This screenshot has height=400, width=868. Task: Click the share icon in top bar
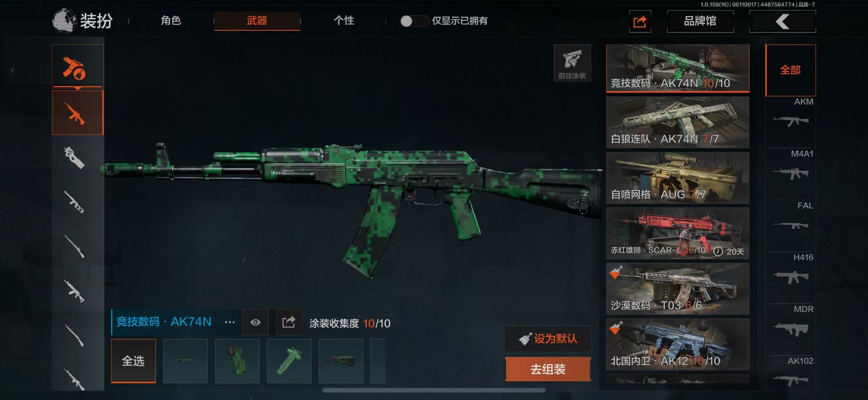(640, 21)
